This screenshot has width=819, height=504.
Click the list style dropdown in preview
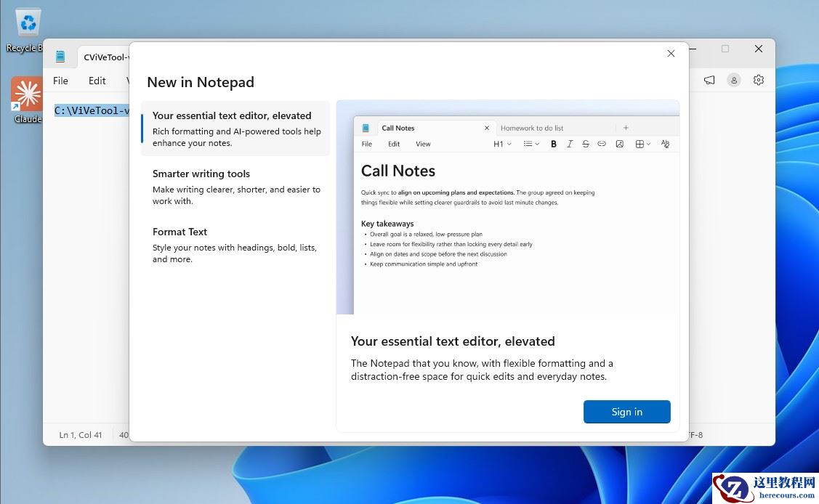coord(531,144)
